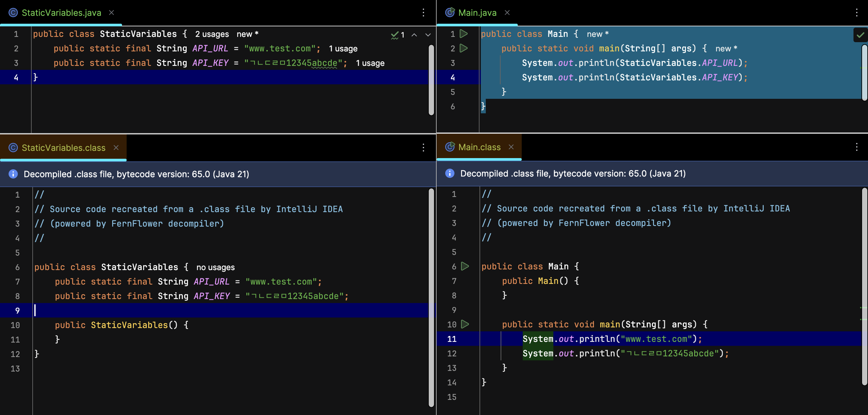Click the class icon on the StaticVariables.class tab
Image resolution: width=868 pixels, height=415 pixels.
pyautogui.click(x=13, y=148)
